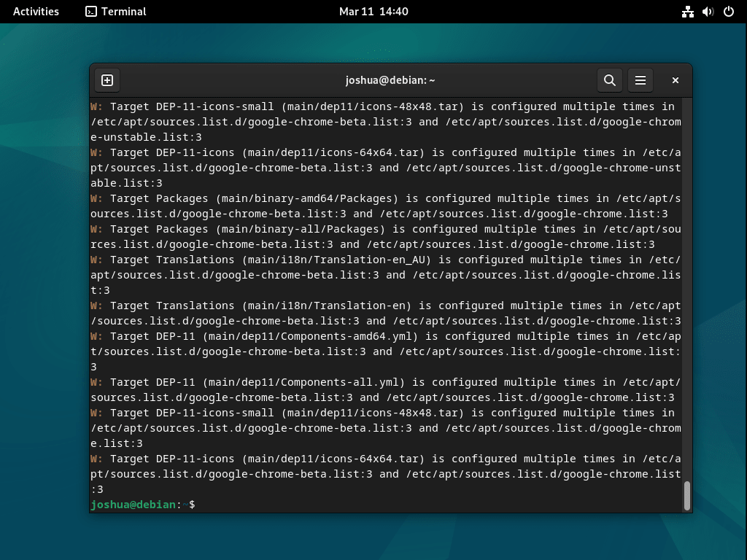Open a new terminal tab

click(x=107, y=80)
